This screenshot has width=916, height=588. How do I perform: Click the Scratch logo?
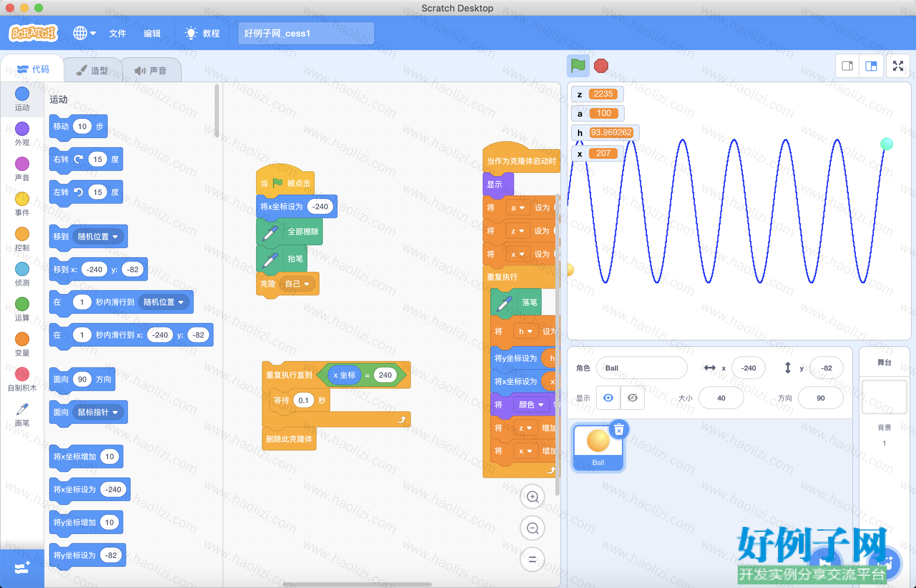pos(33,33)
